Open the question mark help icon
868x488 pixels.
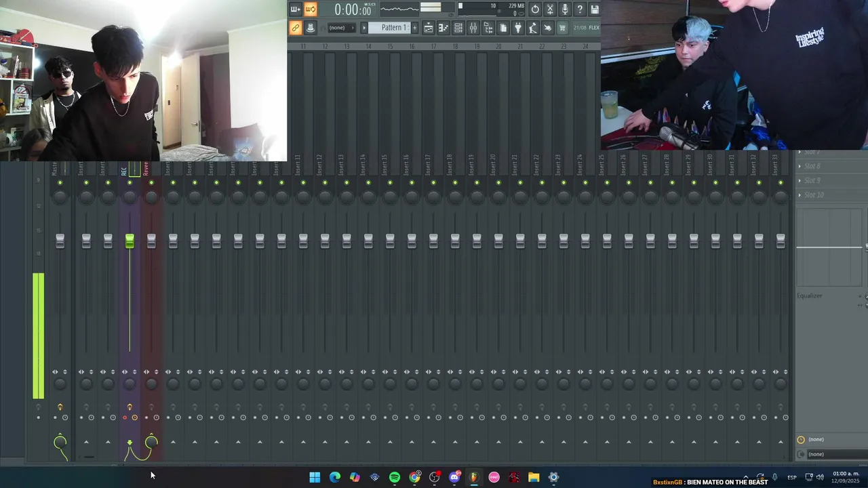(580, 9)
